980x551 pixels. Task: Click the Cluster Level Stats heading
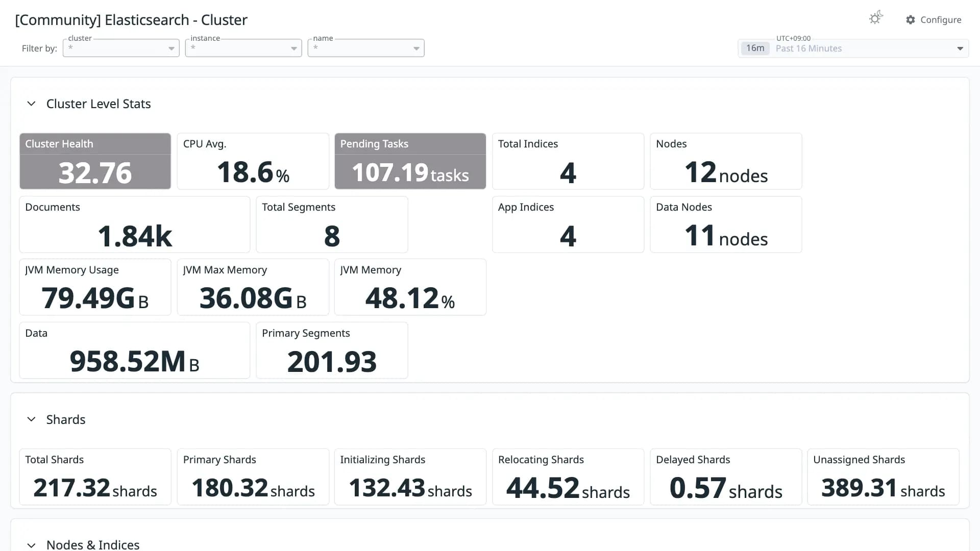pyautogui.click(x=99, y=104)
